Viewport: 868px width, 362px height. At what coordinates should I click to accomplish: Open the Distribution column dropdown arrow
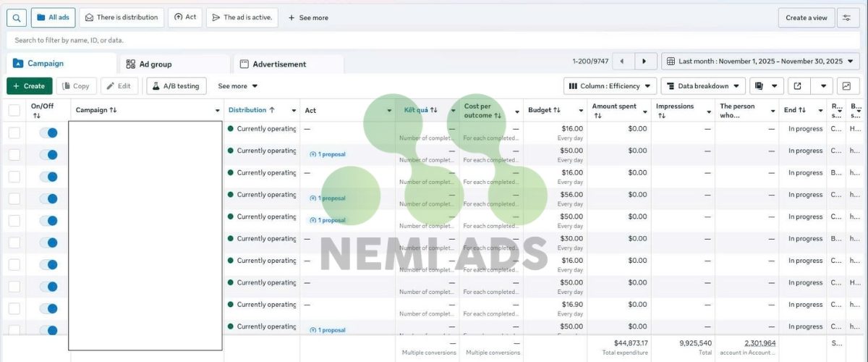click(294, 111)
